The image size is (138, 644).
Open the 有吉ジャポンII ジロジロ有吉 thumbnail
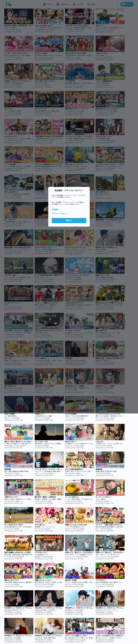[x=80, y=44]
